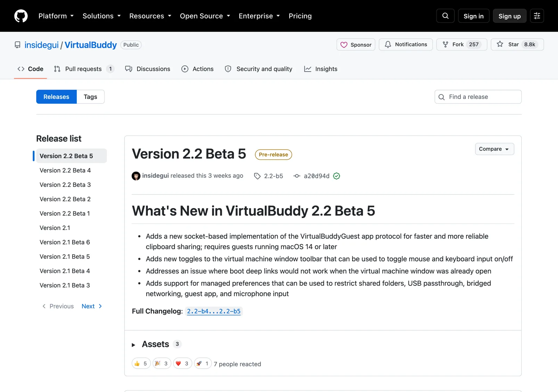Viewport: 558px width, 392px height.
Task: Open the Insights tab
Action: point(321,69)
